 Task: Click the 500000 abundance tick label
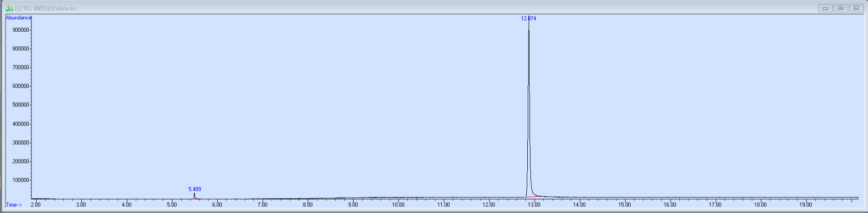(20, 105)
